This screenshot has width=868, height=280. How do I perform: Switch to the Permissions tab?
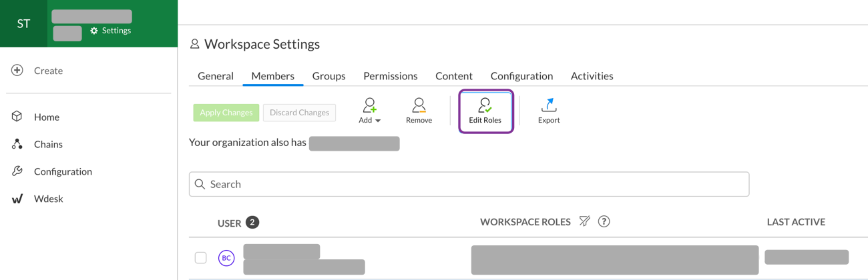390,76
